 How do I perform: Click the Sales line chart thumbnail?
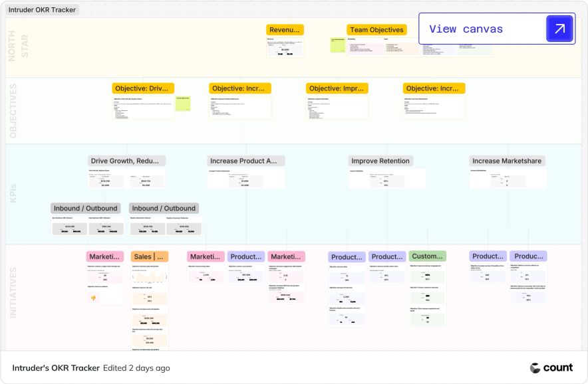[x=150, y=277]
